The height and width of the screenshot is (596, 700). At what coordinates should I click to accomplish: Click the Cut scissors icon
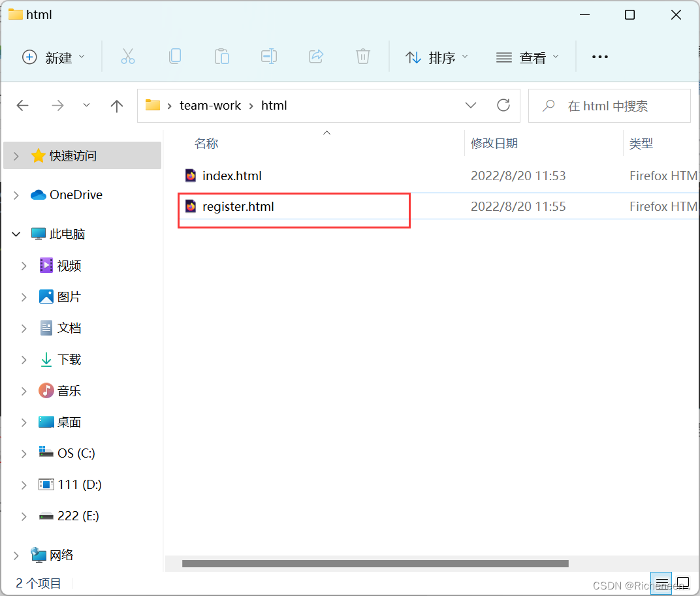pos(128,57)
